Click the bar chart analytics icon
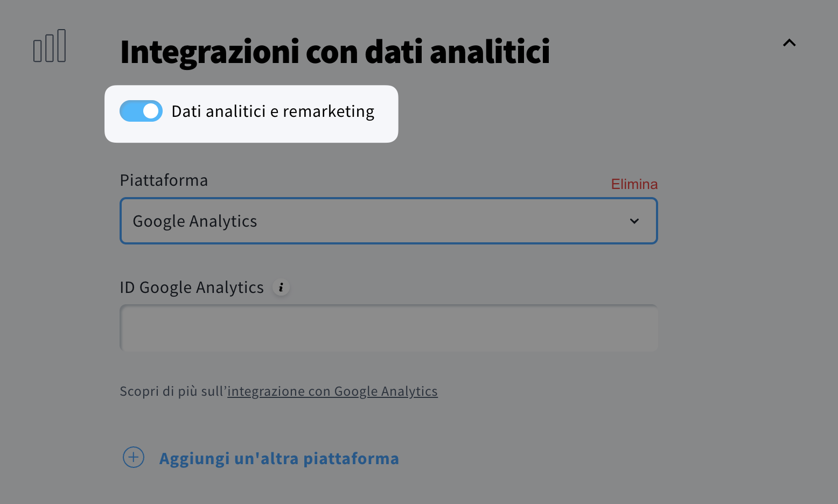The width and height of the screenshot is (838, 504). point(50,46)
